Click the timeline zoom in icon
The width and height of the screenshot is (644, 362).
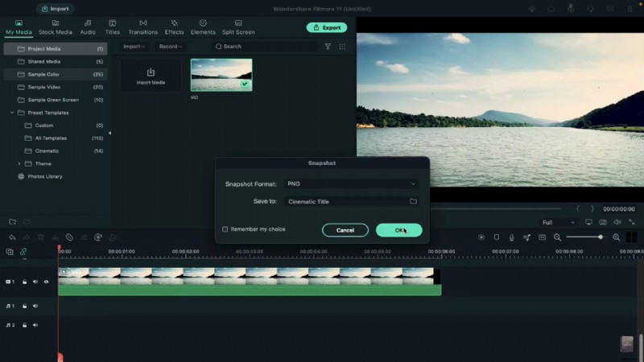[x=616, y=237]
